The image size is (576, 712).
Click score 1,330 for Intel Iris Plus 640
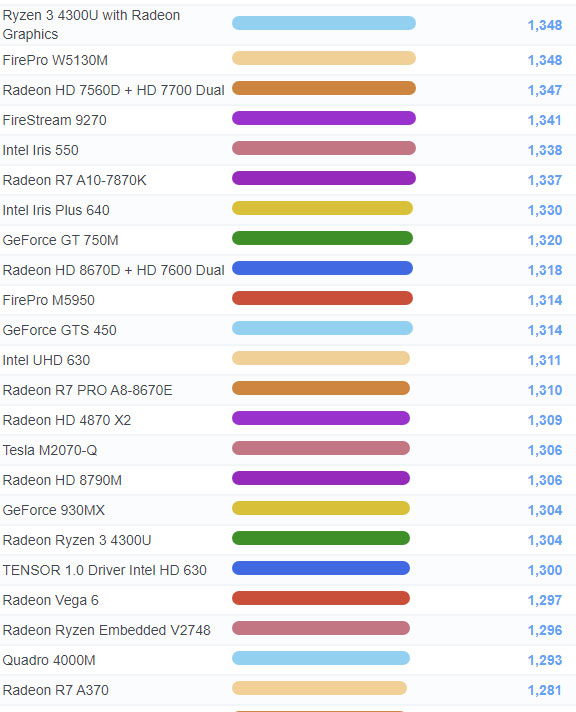pyautogui.click(x=545, y=210)
